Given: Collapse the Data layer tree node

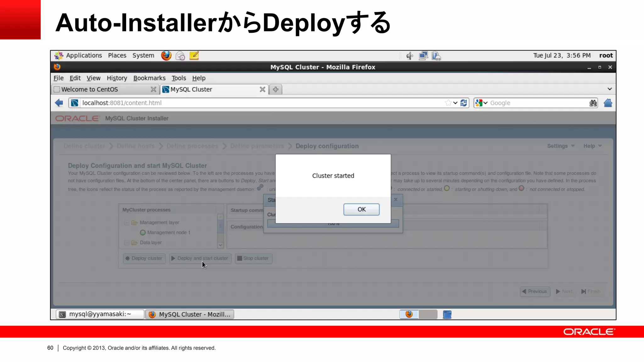Looking at the screenshot, I should (126, 243).
